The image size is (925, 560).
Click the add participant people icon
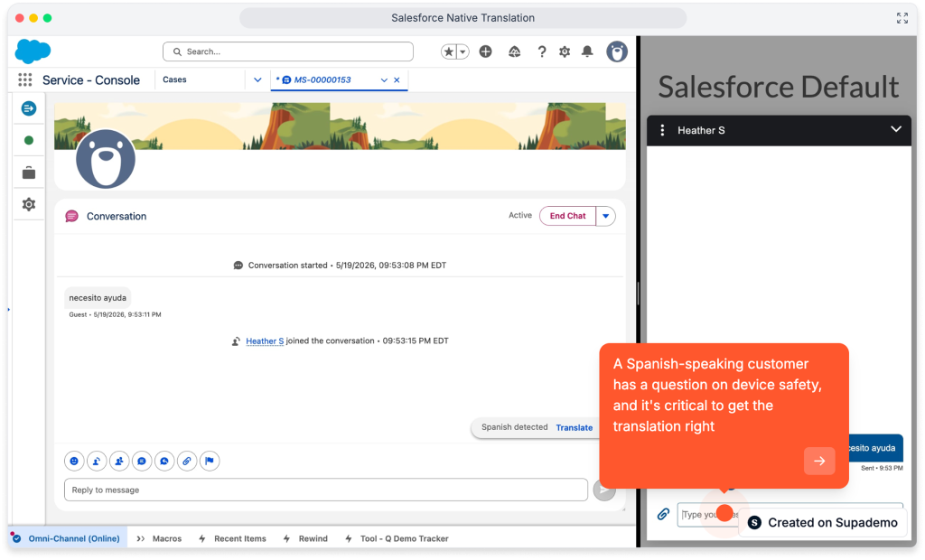pyautogui.click(x=118, y=461)
